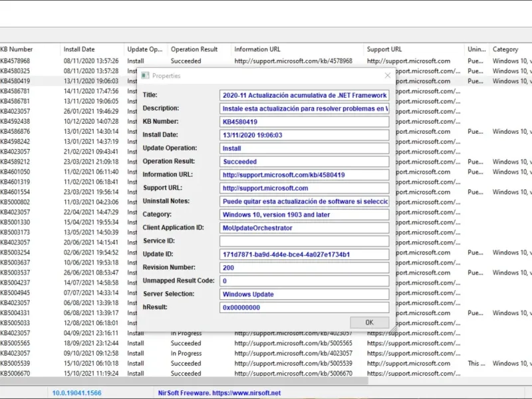Click the 10.0.19041.1566 status bar entry

tap(76, 393)
